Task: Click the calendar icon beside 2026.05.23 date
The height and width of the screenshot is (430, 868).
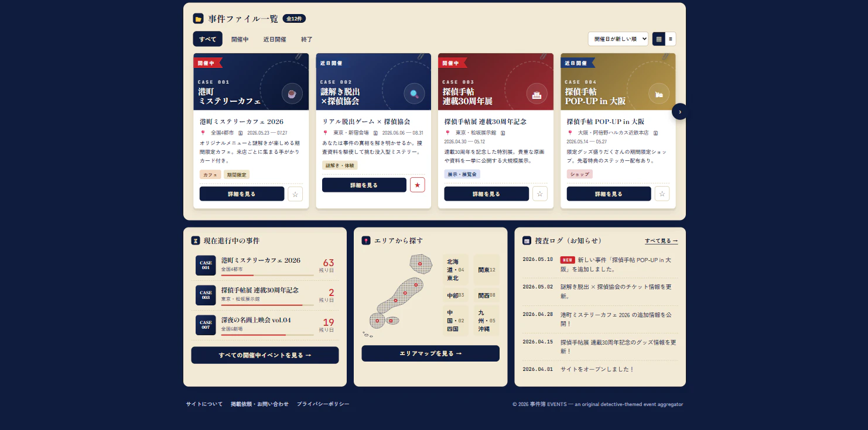Action: [x=241, y=133]
